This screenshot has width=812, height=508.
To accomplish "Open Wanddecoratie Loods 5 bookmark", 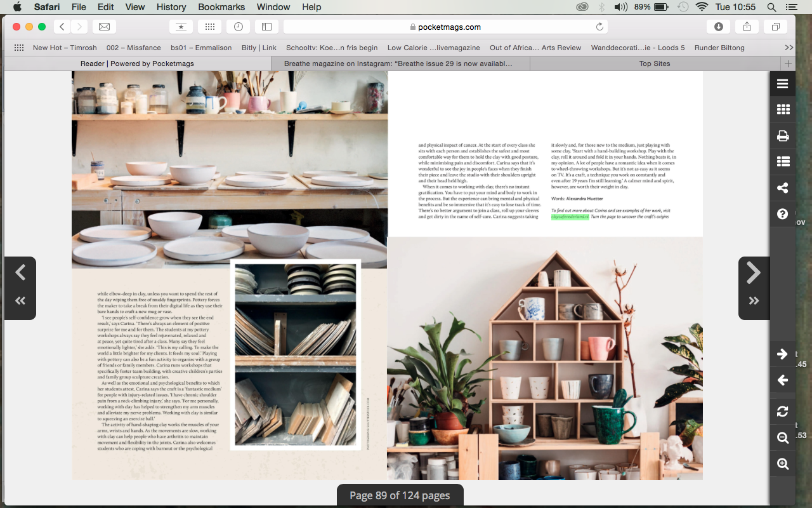I will (638, 48).
